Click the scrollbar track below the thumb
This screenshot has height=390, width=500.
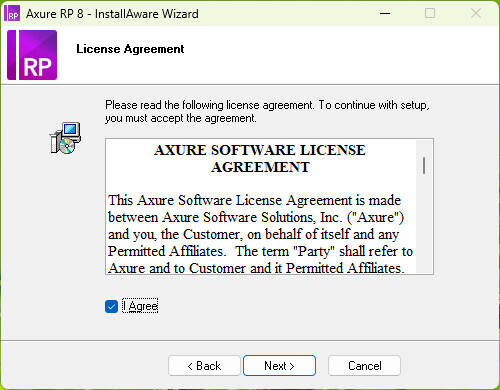click(424, 223)
